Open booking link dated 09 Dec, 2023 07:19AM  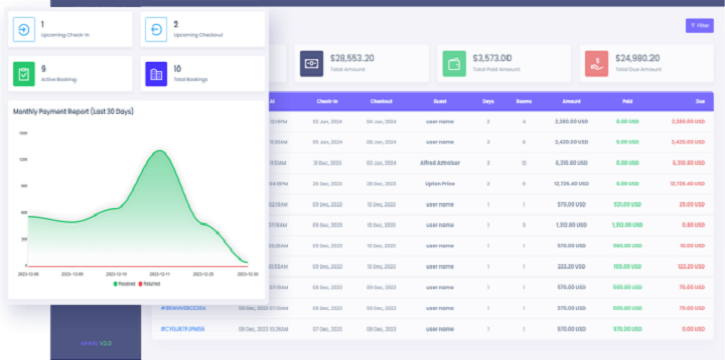click(183, 308)
